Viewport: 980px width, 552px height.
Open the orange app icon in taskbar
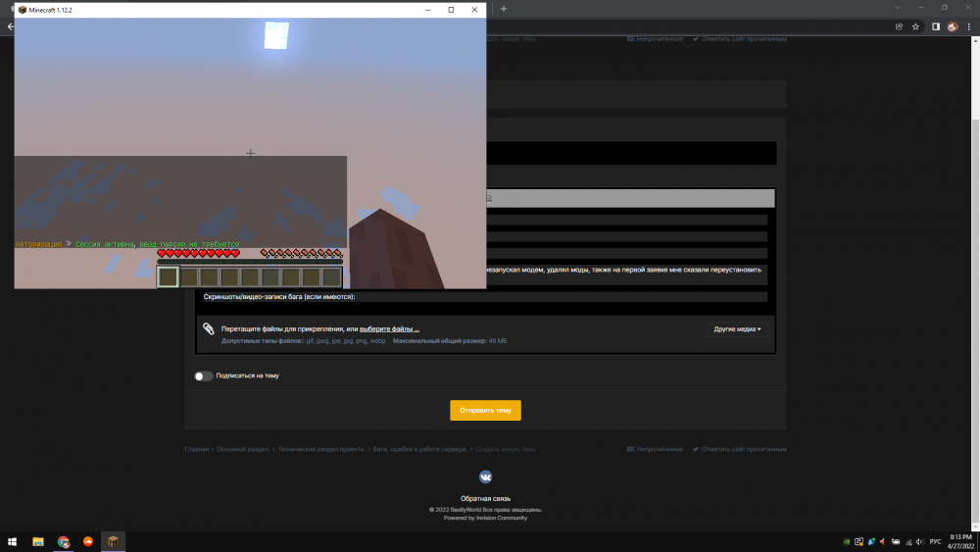(88, 542)
